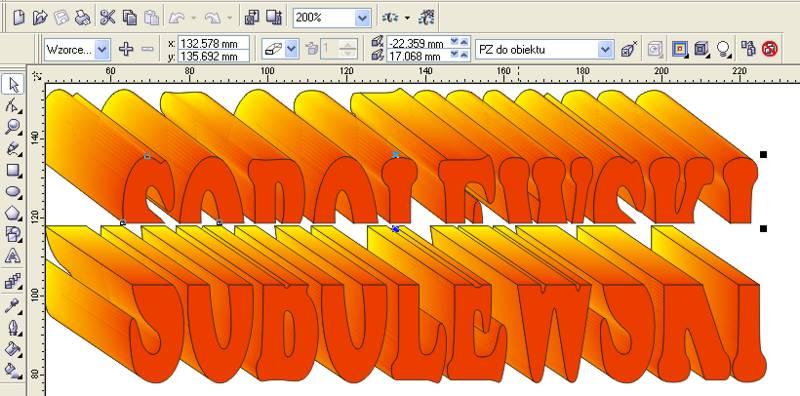Viewport: 800px width, 396px height.
Task: Pick the Eyedropper tool
Action: click(x=13, y=305)
